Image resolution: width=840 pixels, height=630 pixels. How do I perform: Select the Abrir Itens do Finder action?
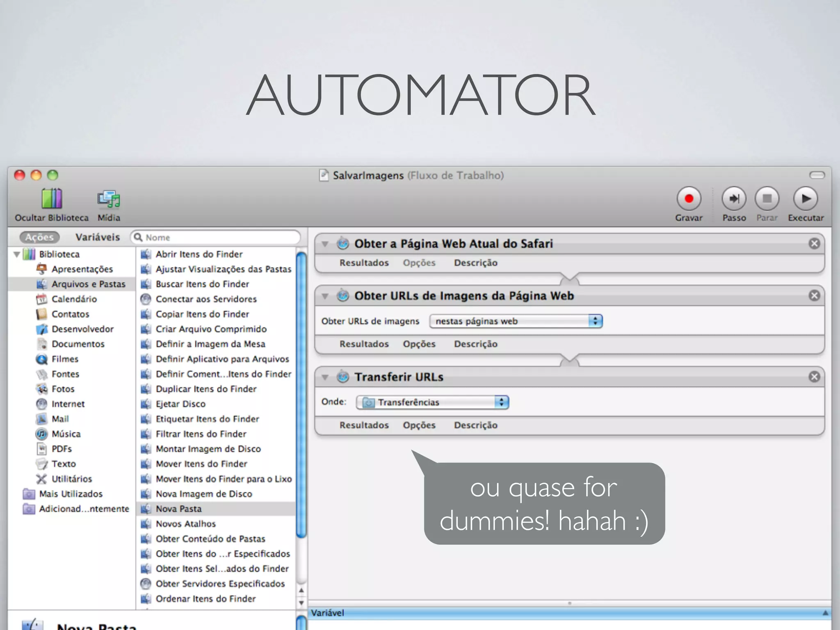click(192, 254)
